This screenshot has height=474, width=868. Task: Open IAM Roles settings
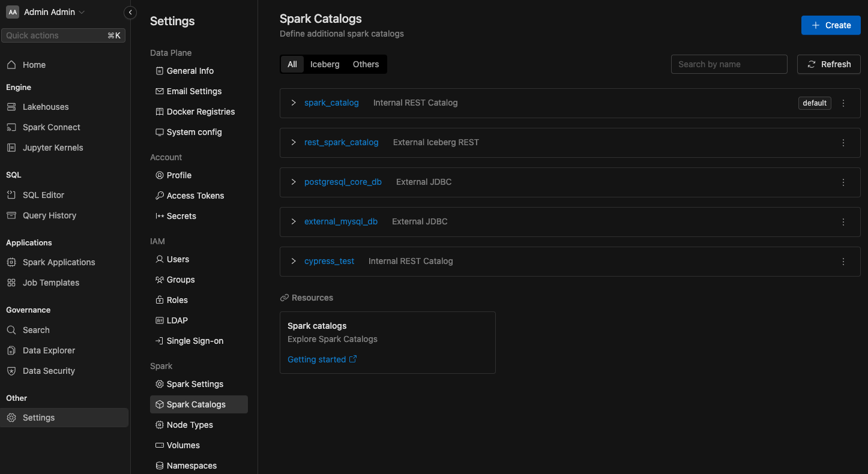(x=199, y=300)
